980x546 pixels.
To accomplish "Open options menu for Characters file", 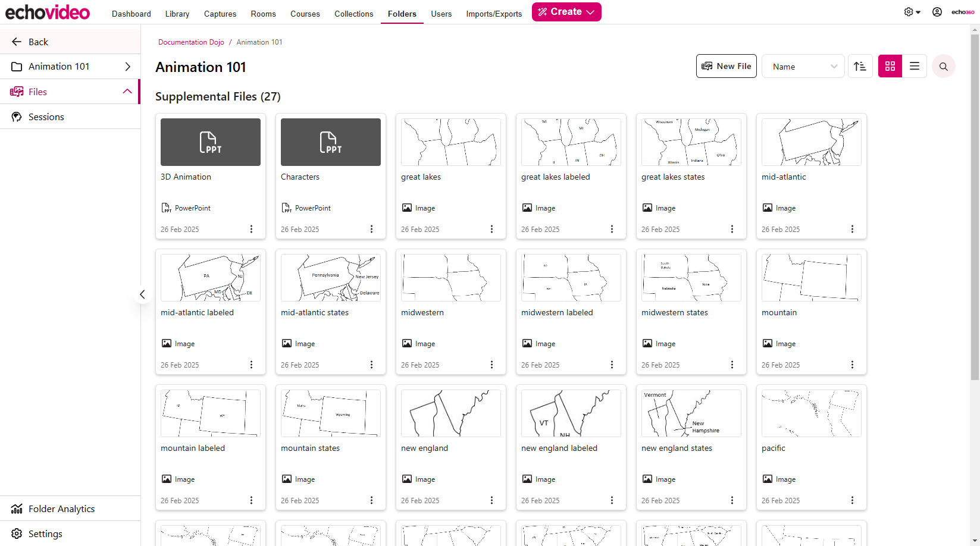I will tap(371, 229).
